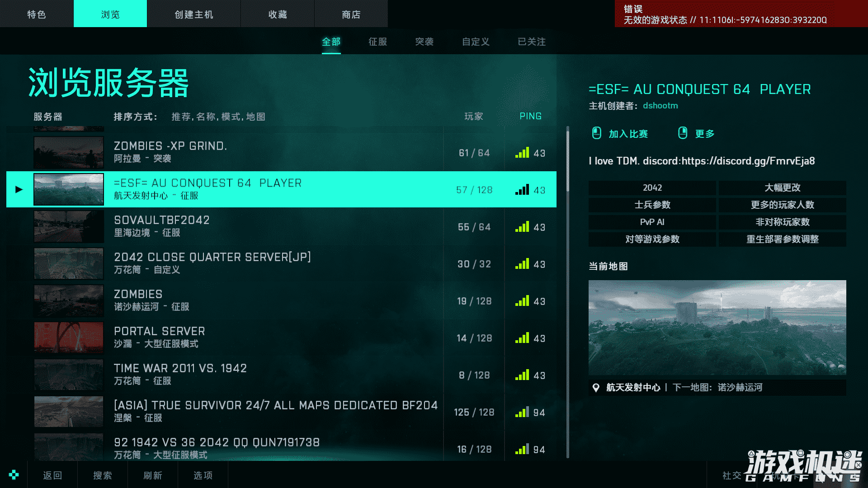Select the TIME WAR 2011 VS. 1942 server
Viewport: 868px width, 488px height.
(x=281, y=375)
